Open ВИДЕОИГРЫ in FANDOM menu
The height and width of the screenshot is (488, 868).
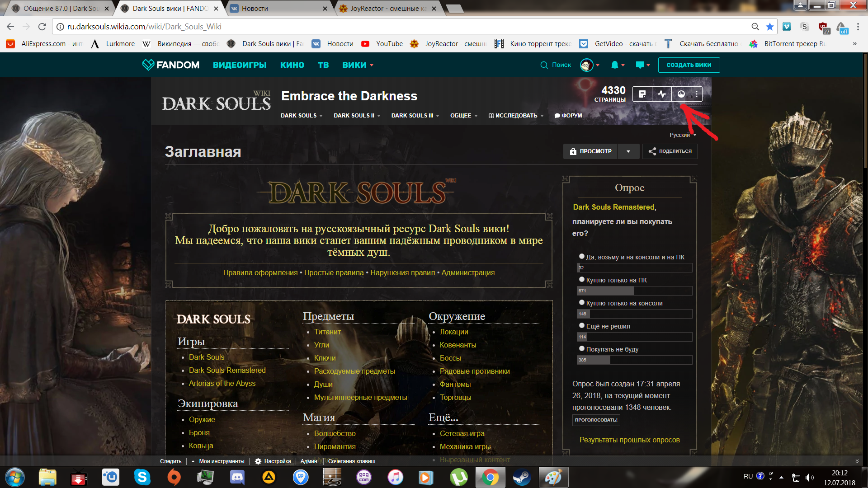point(240,65)
